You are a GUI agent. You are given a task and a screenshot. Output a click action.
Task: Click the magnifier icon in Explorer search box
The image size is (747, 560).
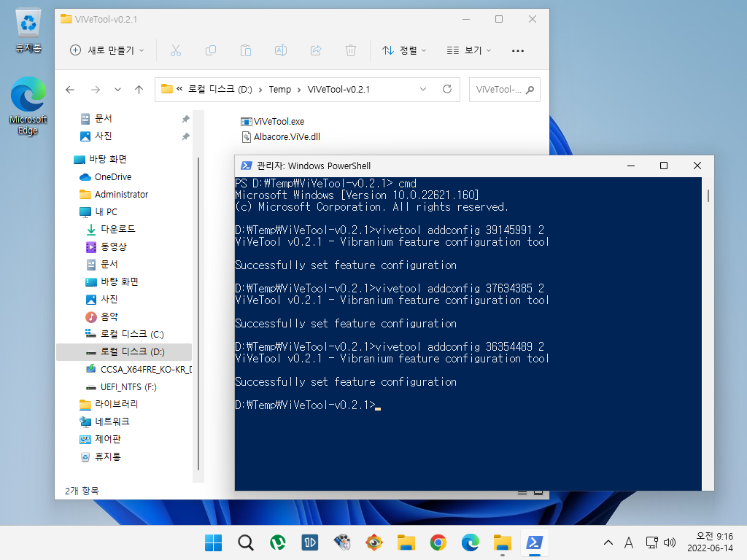[530, 90]
